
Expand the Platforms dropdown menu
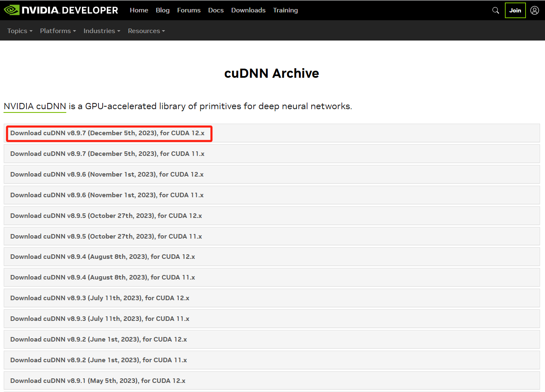click(58, 31)
